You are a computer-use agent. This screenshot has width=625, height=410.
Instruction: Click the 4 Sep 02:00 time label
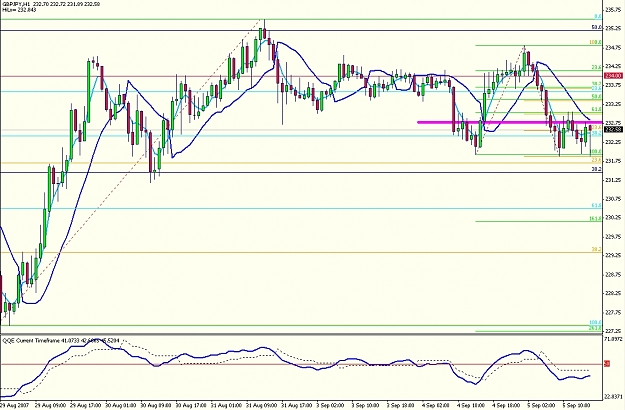(x=437, y=405)
